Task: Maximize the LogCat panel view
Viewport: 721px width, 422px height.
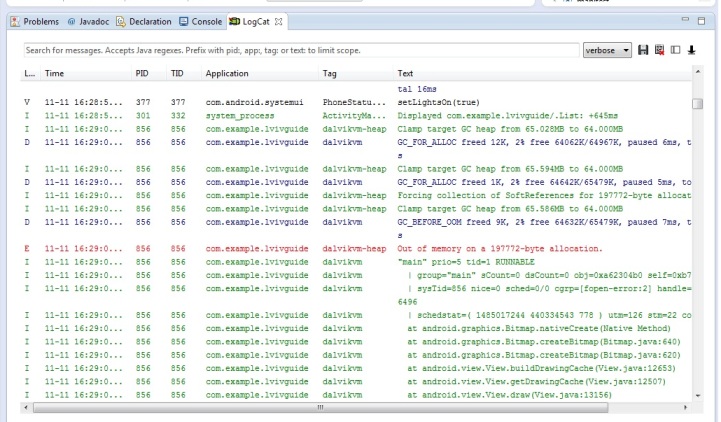Action: tap(701, 21)
